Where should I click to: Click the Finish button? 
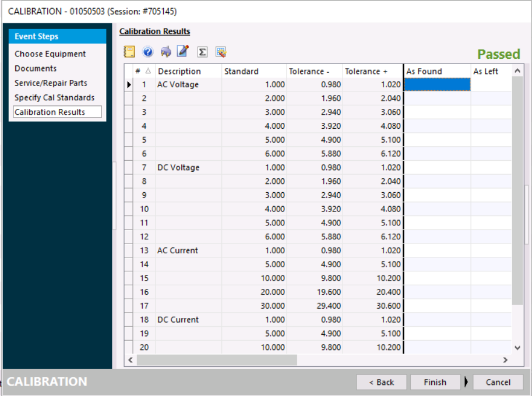435,382
